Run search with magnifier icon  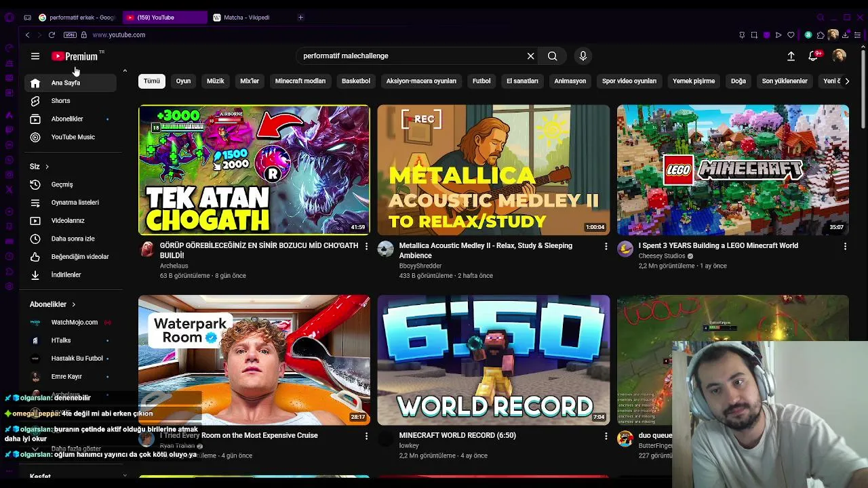point(553,56)
